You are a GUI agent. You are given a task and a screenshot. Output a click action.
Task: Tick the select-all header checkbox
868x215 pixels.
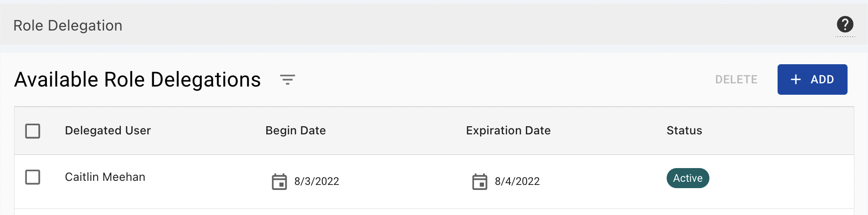[33, 131]
